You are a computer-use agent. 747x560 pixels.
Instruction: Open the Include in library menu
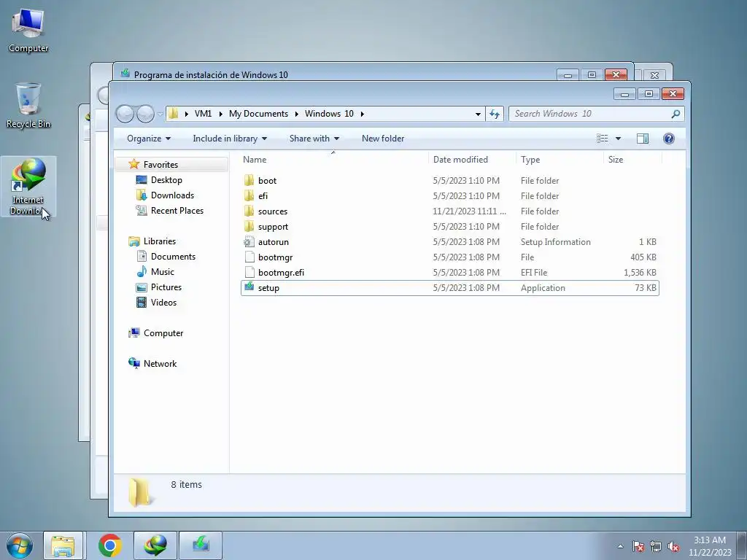coord(230,139)
